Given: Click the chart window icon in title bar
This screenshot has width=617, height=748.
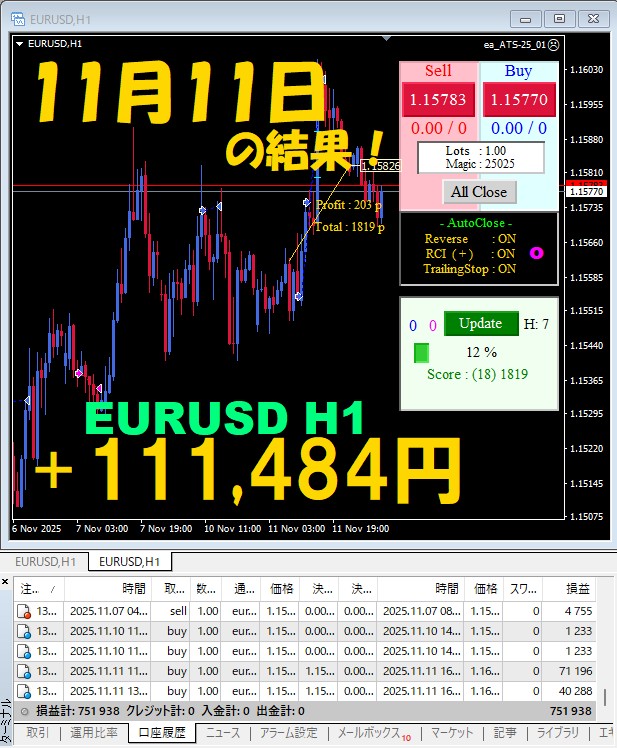Looking at the screenshot, I should [18, 19].
